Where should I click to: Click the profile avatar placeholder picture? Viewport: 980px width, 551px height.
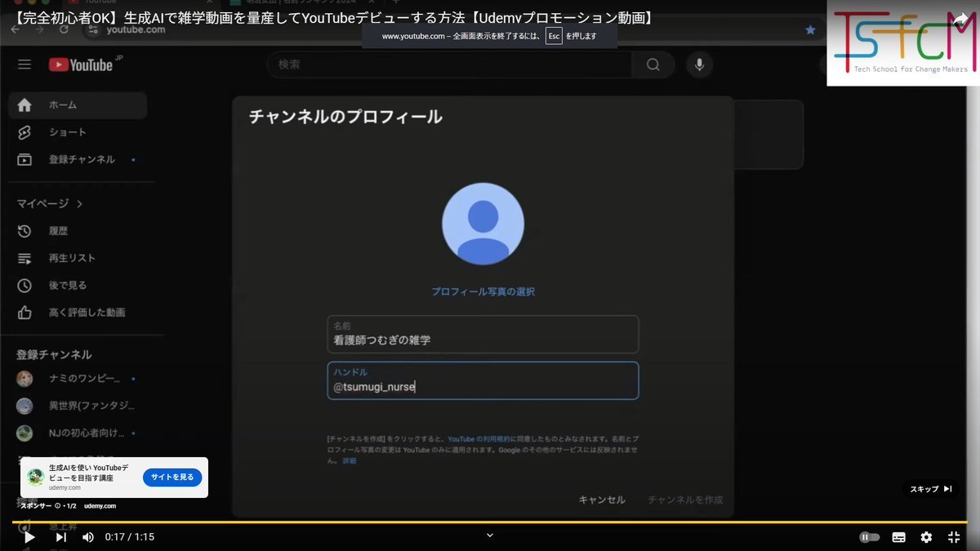pyautogui.click(x=483, y=224)
